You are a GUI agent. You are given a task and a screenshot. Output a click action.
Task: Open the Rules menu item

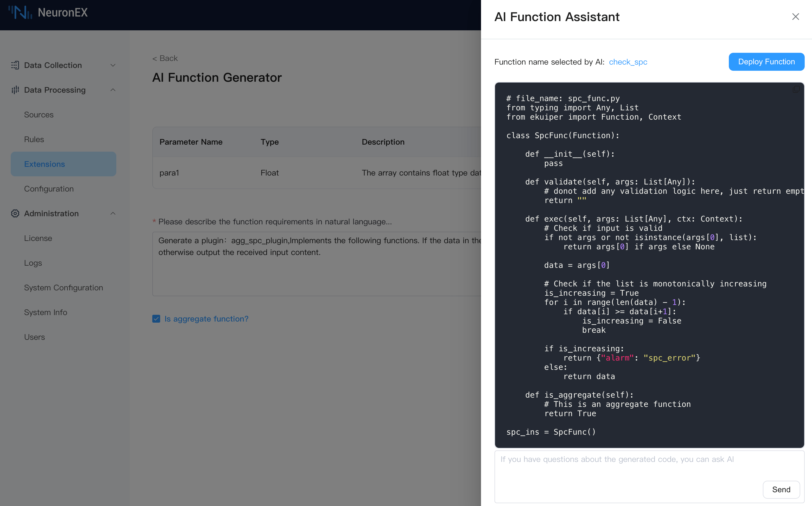click(34, 140)
